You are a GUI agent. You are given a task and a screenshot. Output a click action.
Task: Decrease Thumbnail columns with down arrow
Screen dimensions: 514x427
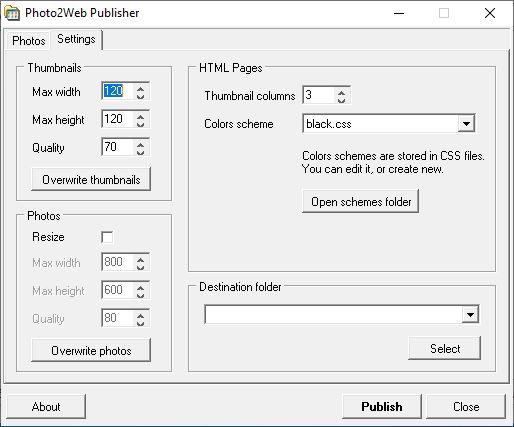pos(341,100)
